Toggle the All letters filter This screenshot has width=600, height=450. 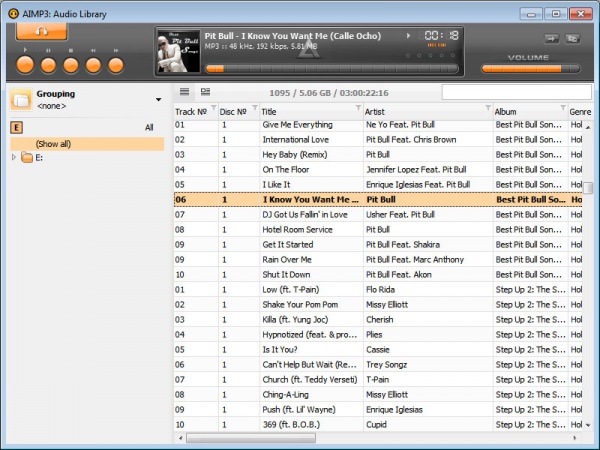click(149, 128)
